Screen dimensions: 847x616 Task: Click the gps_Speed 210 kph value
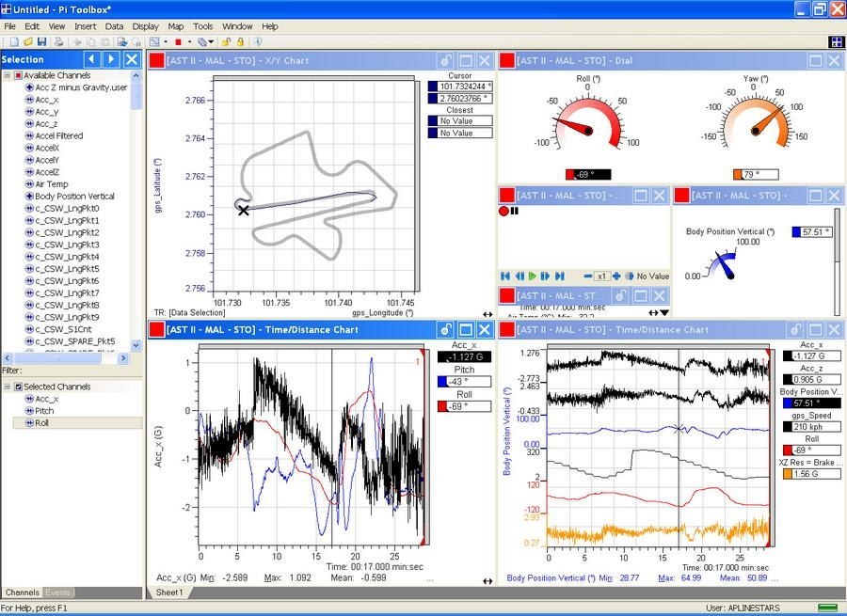click(812, 427)
